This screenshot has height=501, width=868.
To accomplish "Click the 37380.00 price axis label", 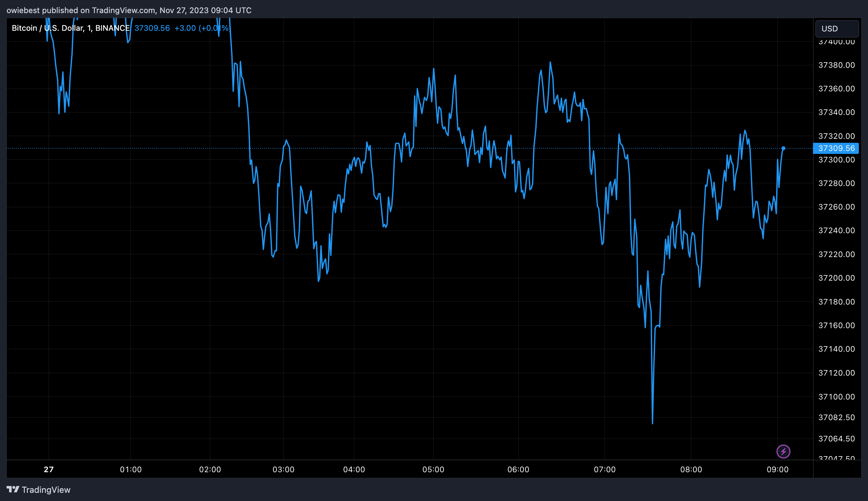I will (837, 65).
